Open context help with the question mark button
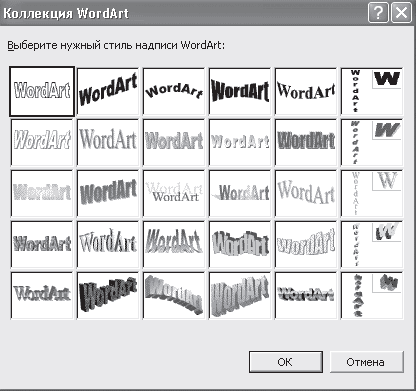The width and height of the screenshot is (416, 391). [378, 13]
